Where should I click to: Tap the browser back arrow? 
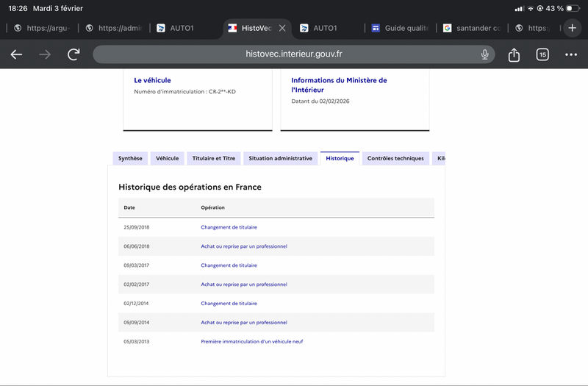[x=16, y=54]
